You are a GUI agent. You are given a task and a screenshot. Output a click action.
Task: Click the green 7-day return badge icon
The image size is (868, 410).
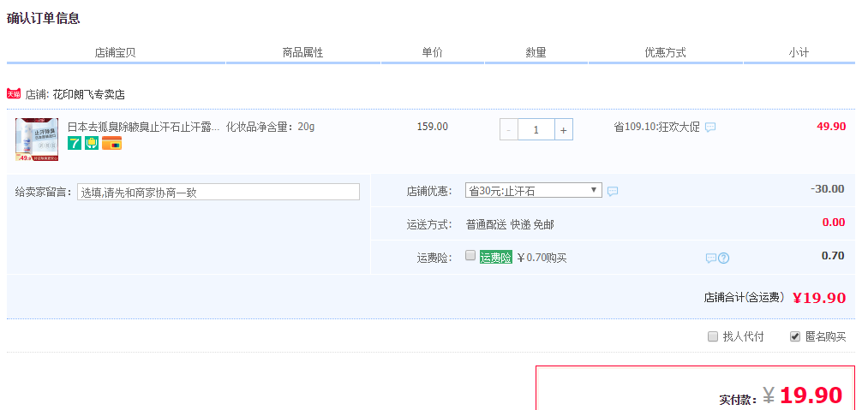tap(75, 143)
